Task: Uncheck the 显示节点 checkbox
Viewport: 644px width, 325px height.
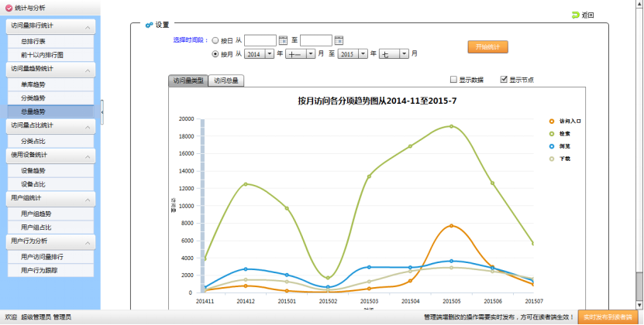Action: coord(504,80)
